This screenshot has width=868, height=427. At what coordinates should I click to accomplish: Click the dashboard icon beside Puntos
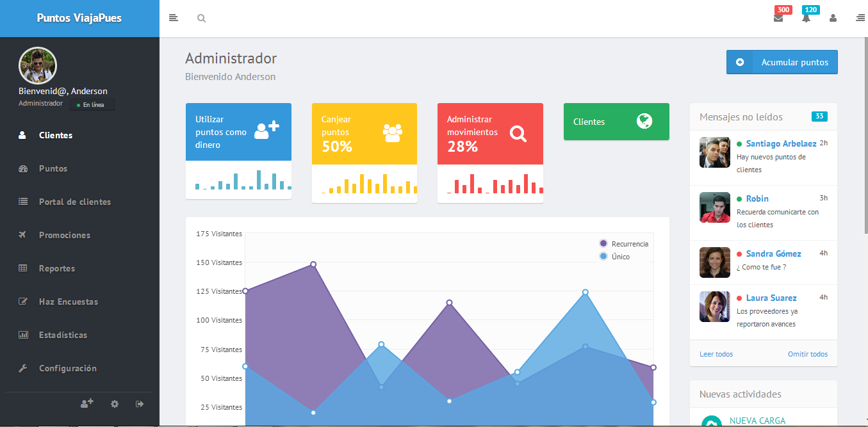(23, 168)
